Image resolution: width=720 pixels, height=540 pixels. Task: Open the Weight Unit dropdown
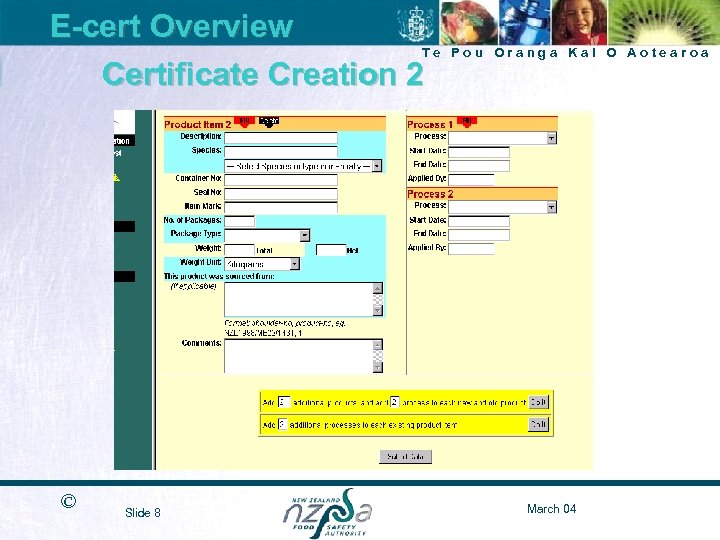[295, 264]
